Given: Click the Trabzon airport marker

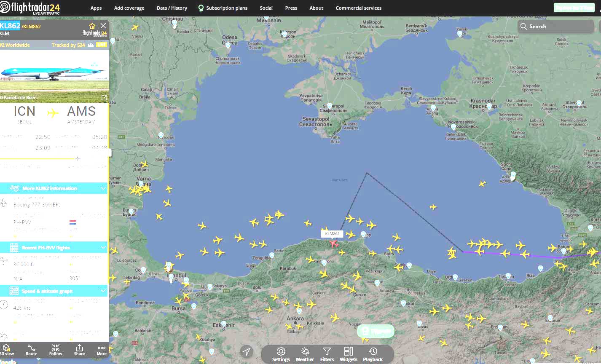Looking at the screenshot, I should pyautogui.click(x=508, y=276).
